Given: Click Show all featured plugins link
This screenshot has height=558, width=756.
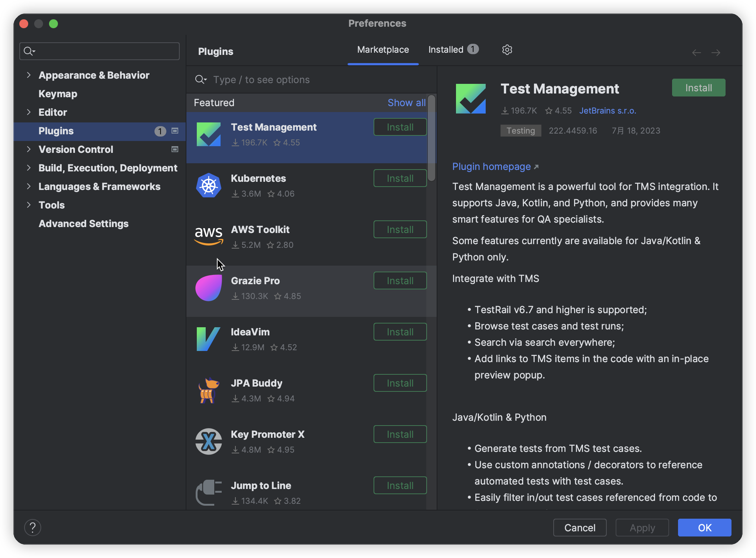Looking at the screenshot, I should [407, 103].
